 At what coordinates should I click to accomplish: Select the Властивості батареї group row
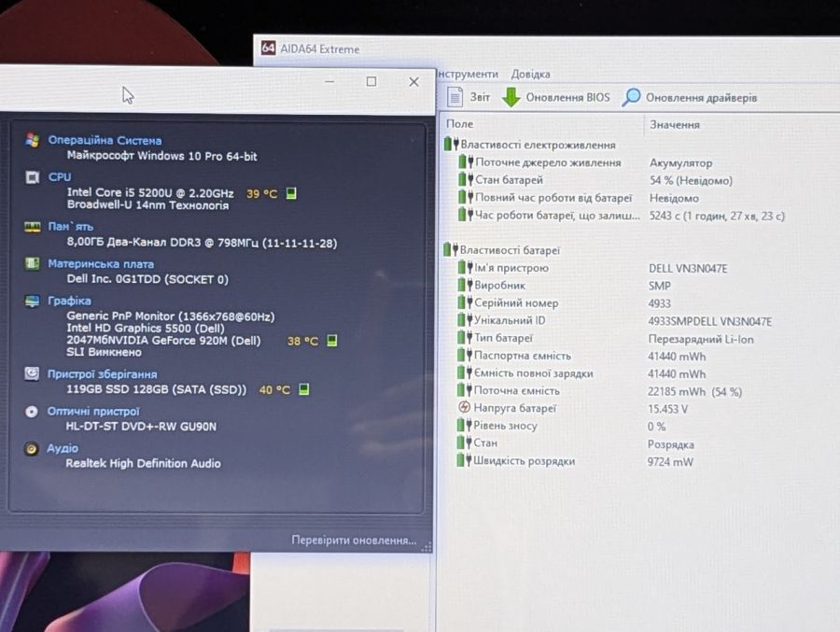(502, 250)
